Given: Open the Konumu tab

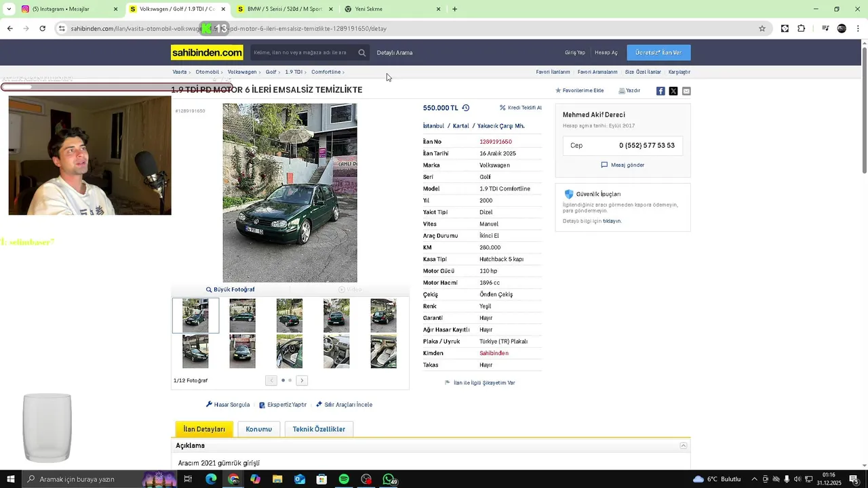Looking at the screenshot, I should pyautogui.click(x=258, y=429).
